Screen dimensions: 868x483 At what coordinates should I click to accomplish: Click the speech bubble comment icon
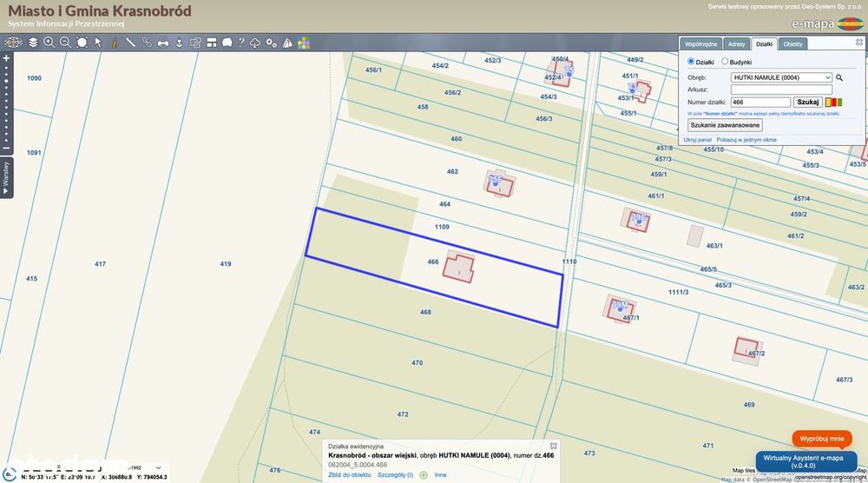[227, 43]
